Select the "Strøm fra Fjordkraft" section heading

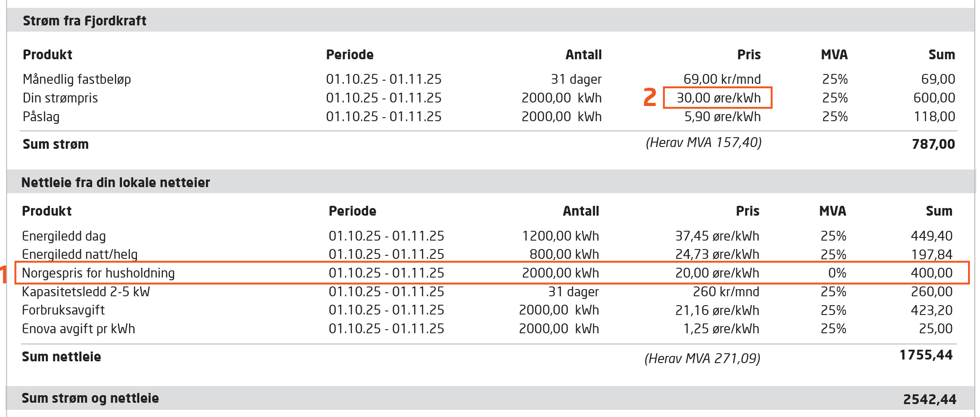pyautogui.click(x=85, y=20)
